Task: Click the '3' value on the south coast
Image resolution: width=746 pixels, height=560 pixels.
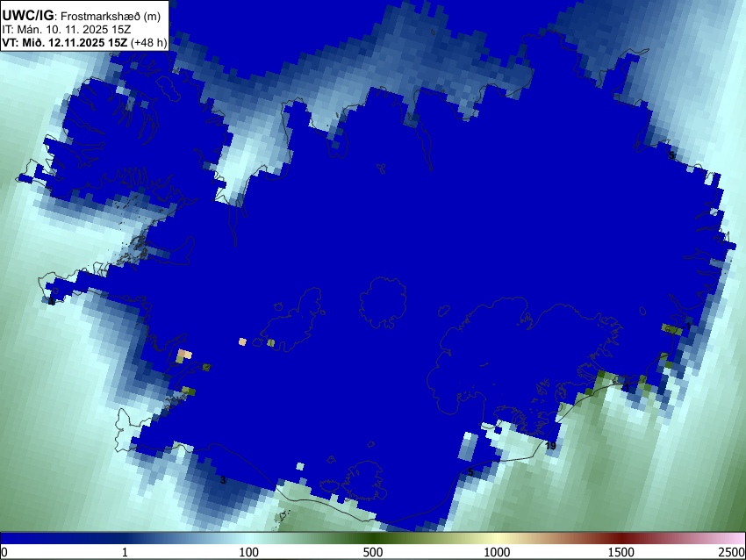Action: (223, 480)
